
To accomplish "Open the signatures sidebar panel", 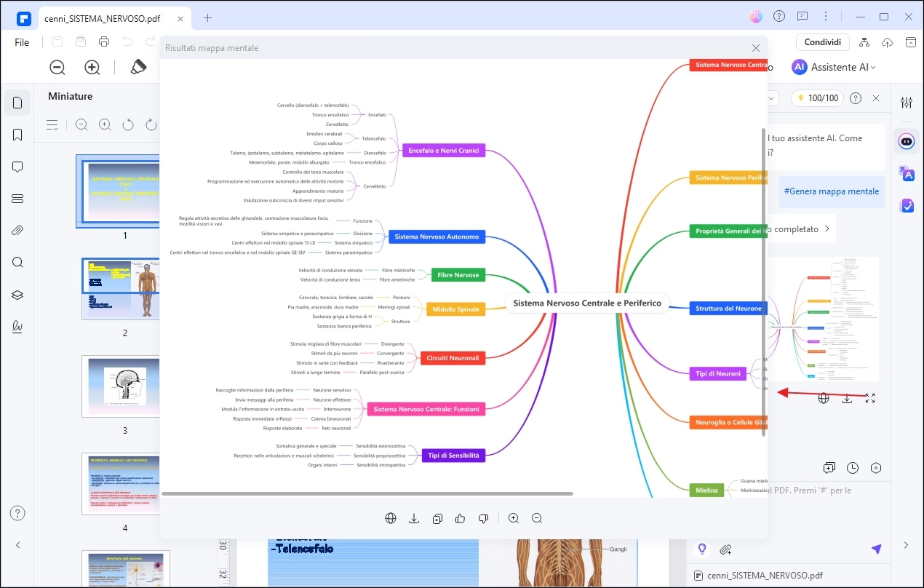I will point(17,327).
